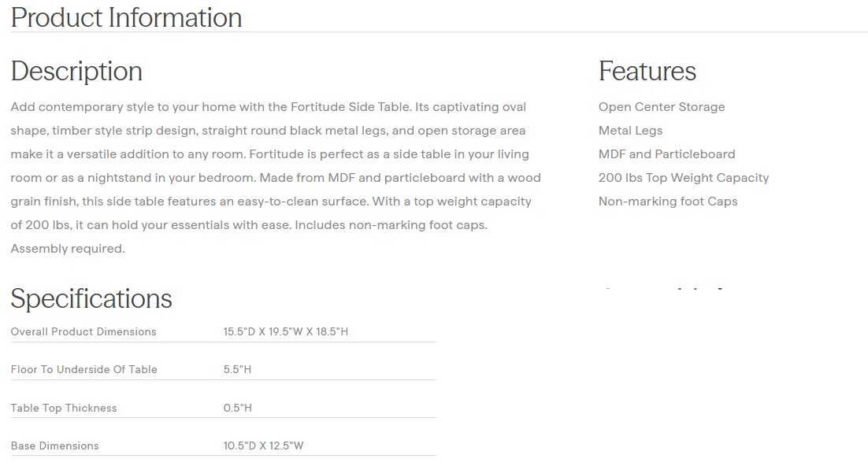Click the 10.5"D X 12.5"W base value
This screenshot has width=868, height=466.
pos(263,446)
